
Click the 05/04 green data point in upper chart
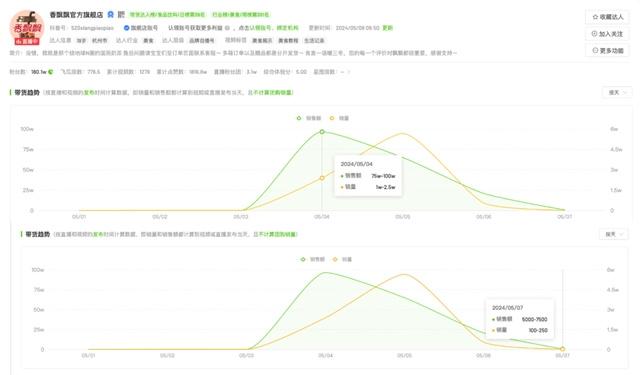pos(322,132)
